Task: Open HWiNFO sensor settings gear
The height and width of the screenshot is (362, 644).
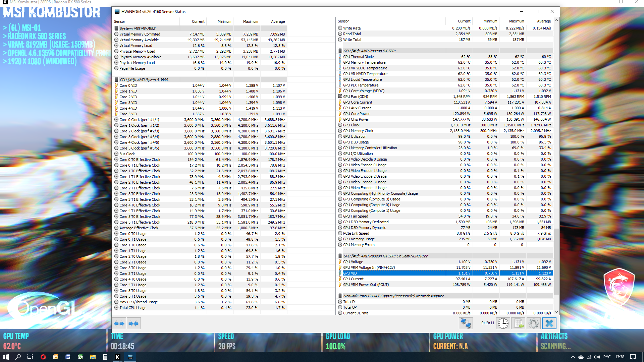Action: [x=533, y=323]
